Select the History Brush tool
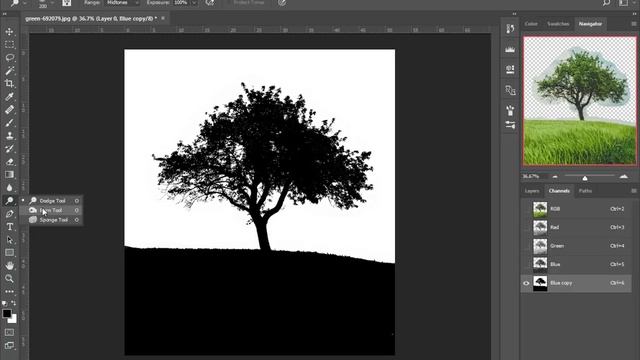Image resolution: width=640 pixels, height=360 pixels. tap(9, 149)
